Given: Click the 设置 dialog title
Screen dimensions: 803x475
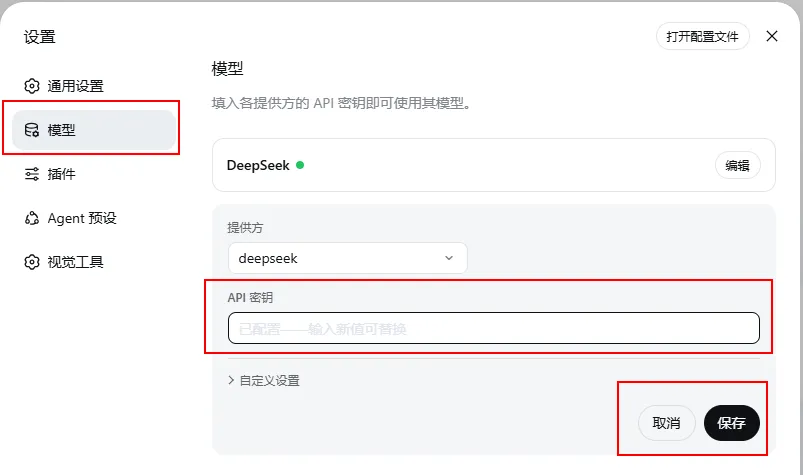Looking at the screenshot, I should pos(39,37).
